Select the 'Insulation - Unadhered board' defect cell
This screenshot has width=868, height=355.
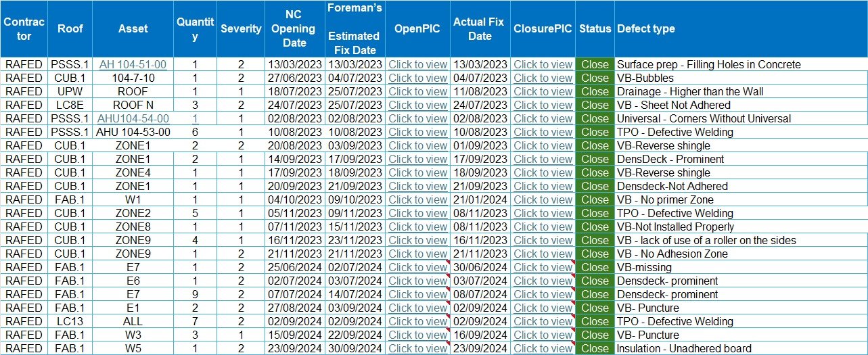point(683,349)
